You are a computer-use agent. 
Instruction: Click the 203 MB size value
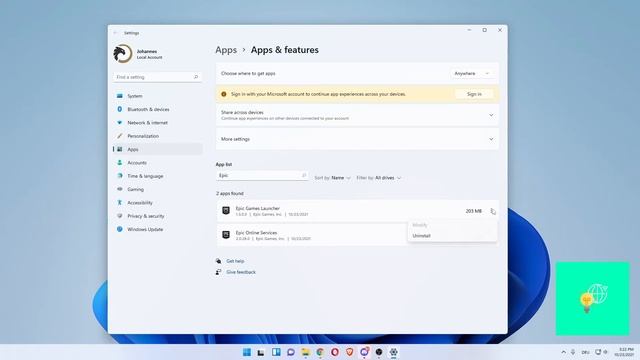point(473,211)
